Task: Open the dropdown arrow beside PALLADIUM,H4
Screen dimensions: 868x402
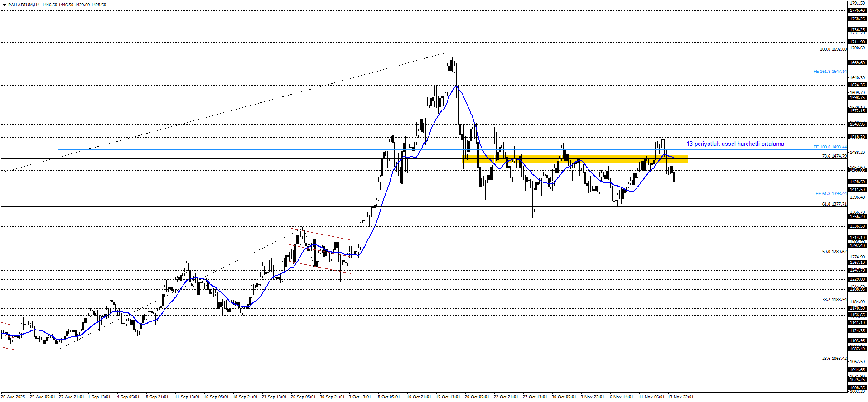Action: pos(4,5)
